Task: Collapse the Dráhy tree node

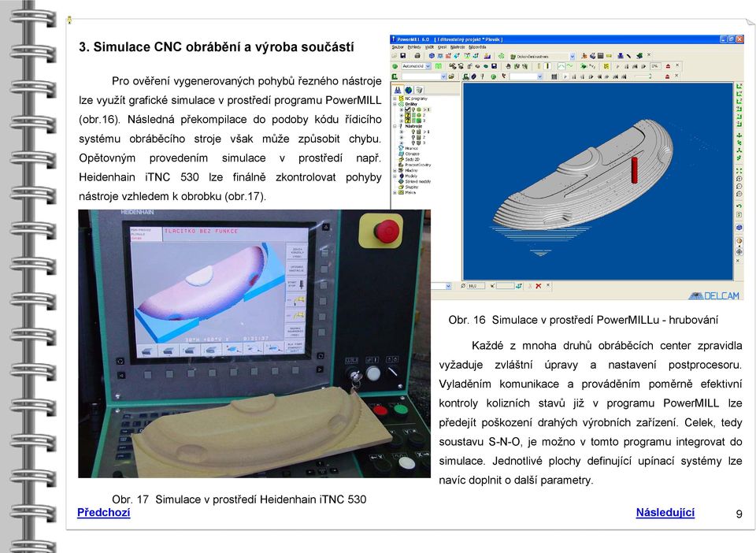Action: 395,104
